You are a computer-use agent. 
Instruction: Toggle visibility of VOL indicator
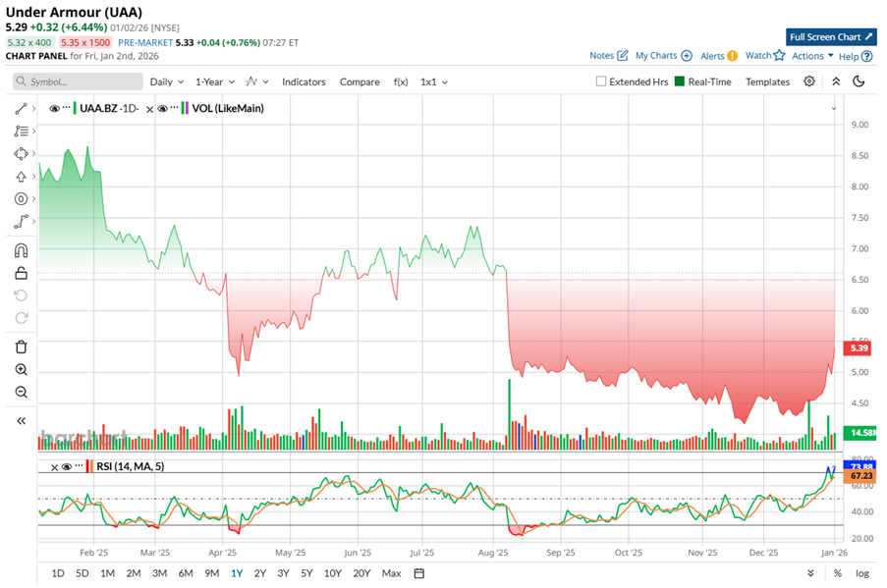coord(162,109)
